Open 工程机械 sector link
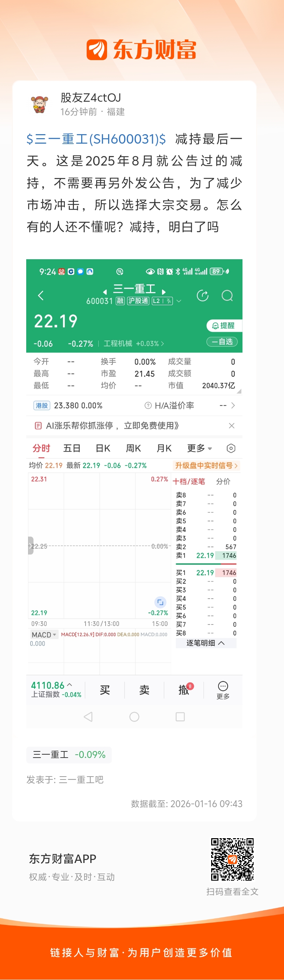Image resolution: width=284 pixels, height=980 pixels. point(134,343)
